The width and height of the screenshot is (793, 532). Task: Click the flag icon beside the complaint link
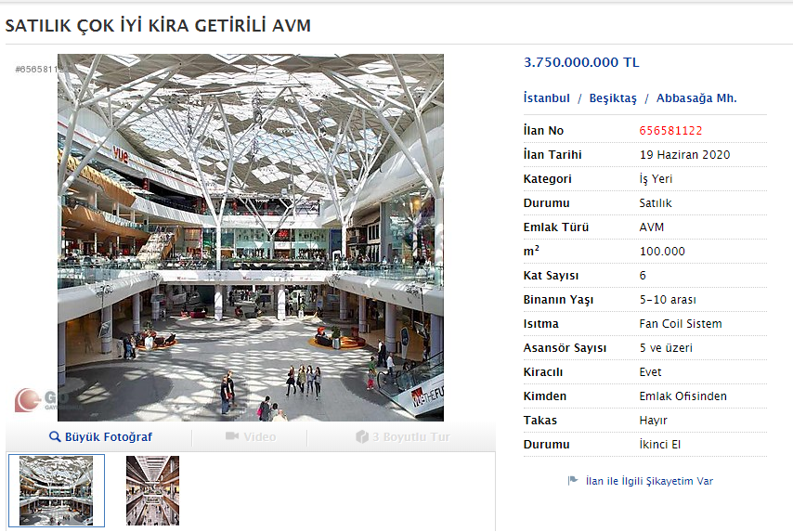coord(573,481)
